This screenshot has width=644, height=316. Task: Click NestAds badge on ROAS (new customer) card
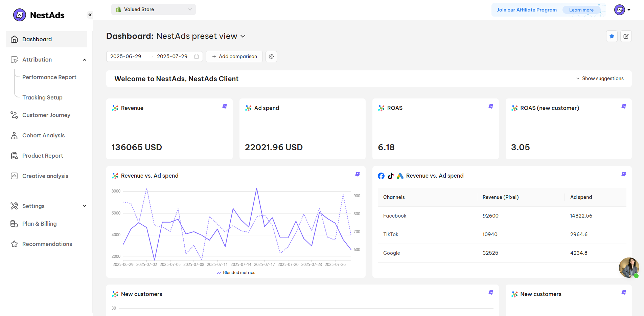(x=624, y=107)
